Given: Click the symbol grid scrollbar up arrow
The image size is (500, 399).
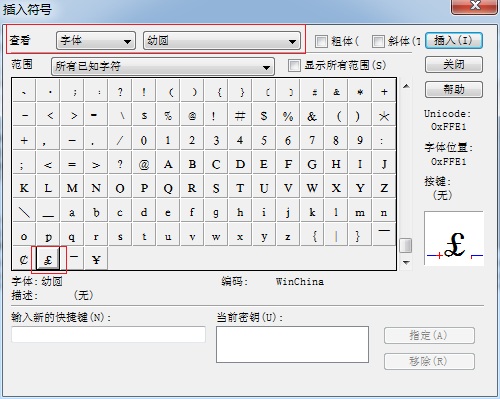Looking at the screenshot, I should point(406,86).
